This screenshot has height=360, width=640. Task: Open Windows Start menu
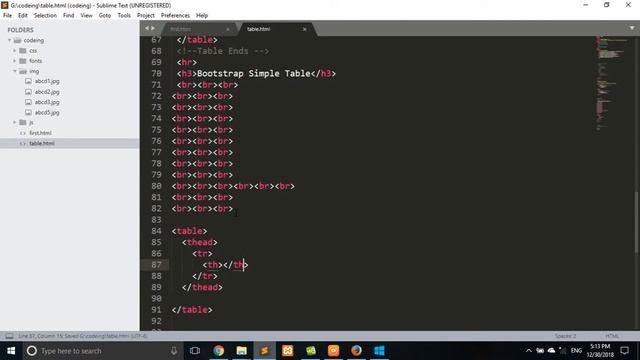coord(11,351)
